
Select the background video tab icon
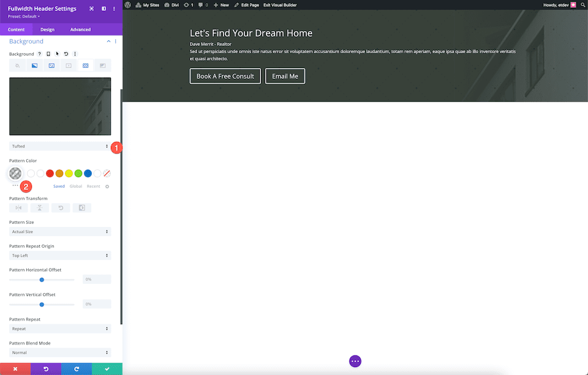click(69, 65)
